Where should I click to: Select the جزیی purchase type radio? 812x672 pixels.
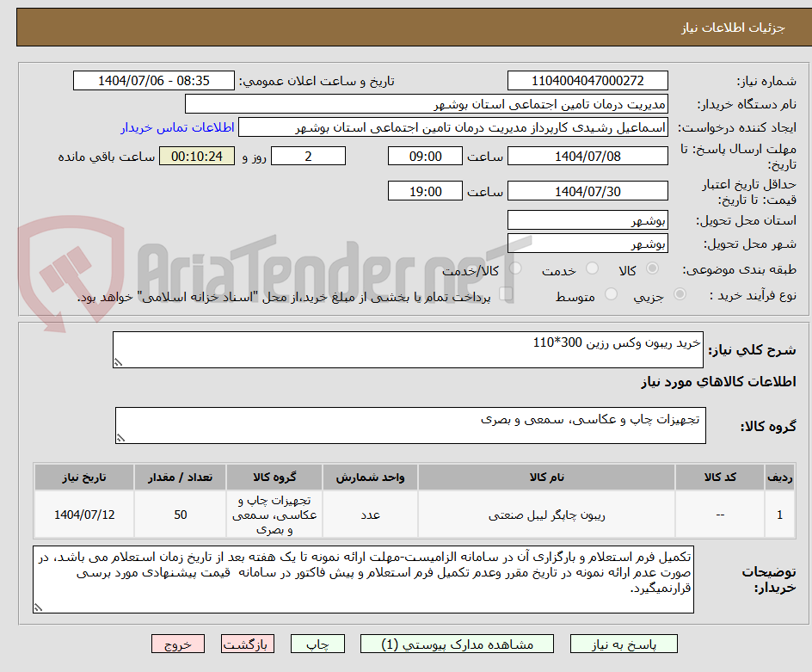click(x=680, y=294)
